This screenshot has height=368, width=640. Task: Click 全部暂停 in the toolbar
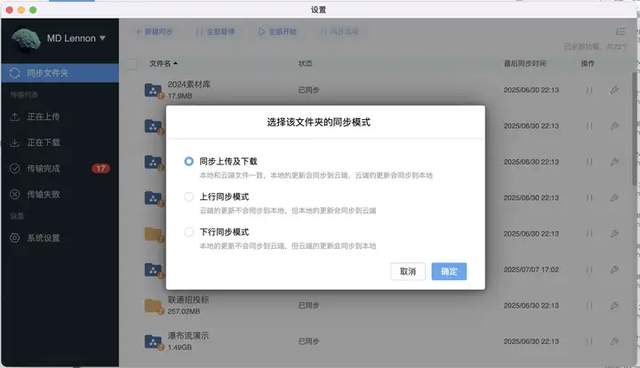[x=216, y=31]
